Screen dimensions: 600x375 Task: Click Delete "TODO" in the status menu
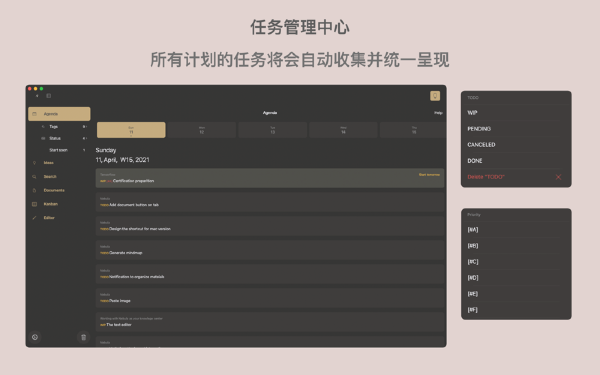coord(486,177)
